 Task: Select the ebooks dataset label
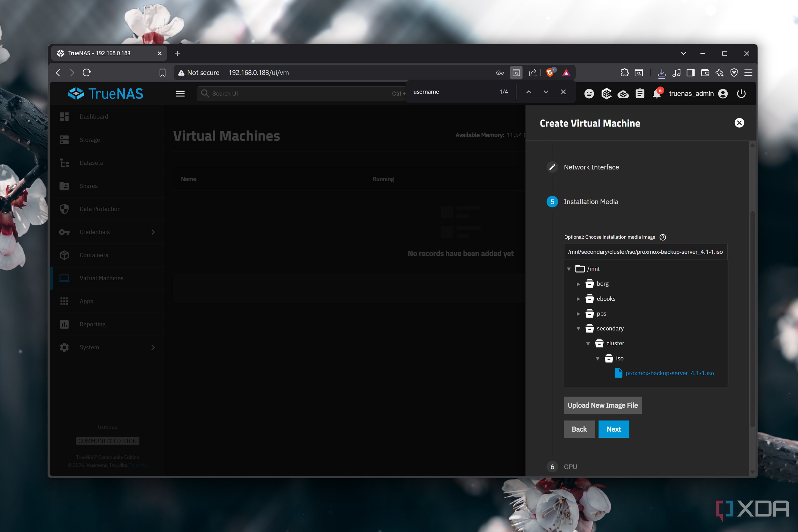click(x=606, y=299)
